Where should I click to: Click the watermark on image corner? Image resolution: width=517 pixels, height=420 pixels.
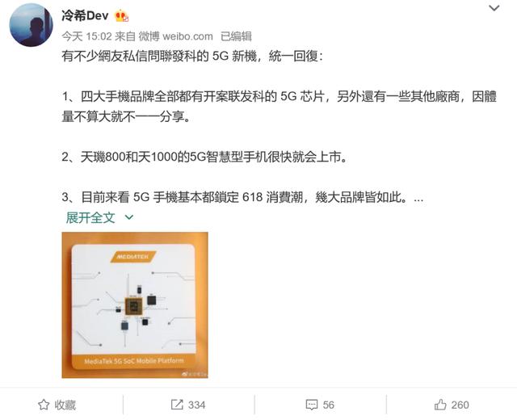pos(195,374)
